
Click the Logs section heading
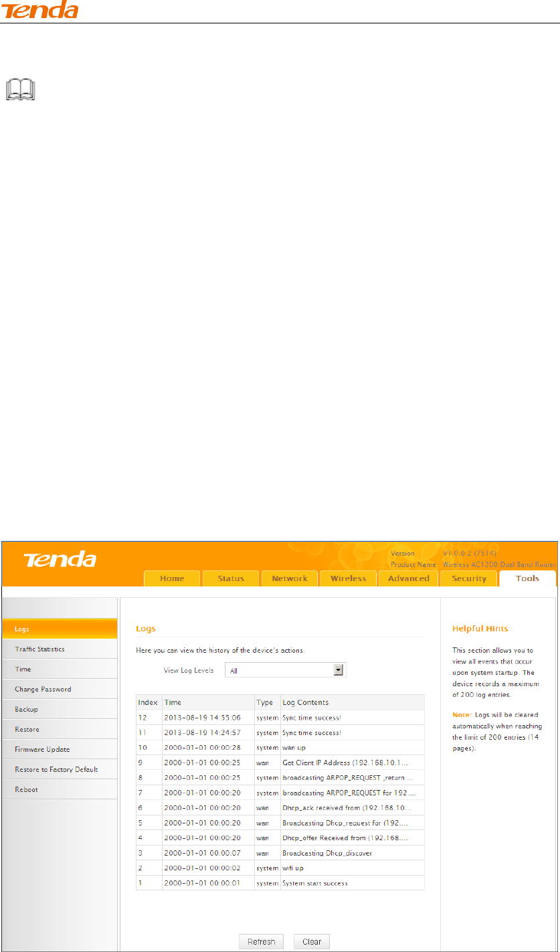[146, 629]
